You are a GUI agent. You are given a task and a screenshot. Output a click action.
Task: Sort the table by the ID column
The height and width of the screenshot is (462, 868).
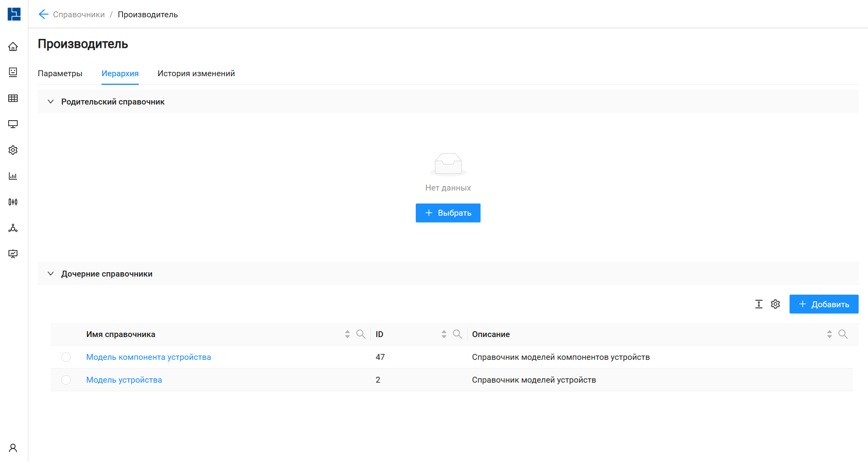[x=444, y=334]
